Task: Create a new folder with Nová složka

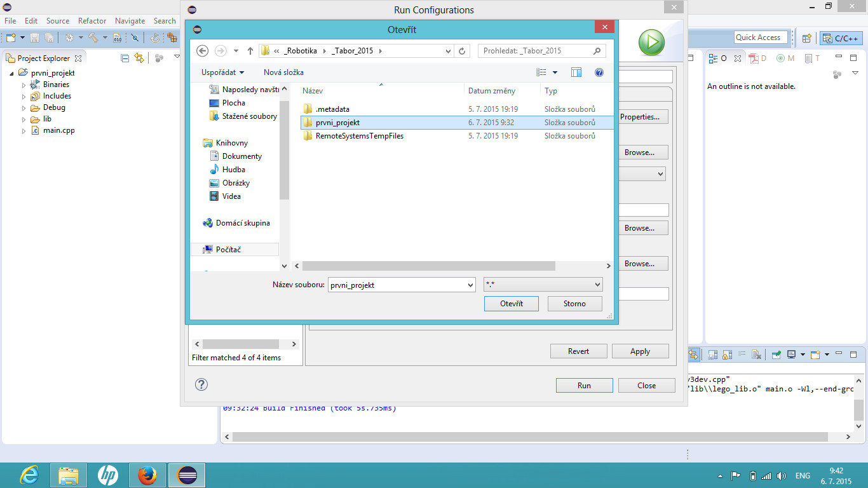Action: 283,72
